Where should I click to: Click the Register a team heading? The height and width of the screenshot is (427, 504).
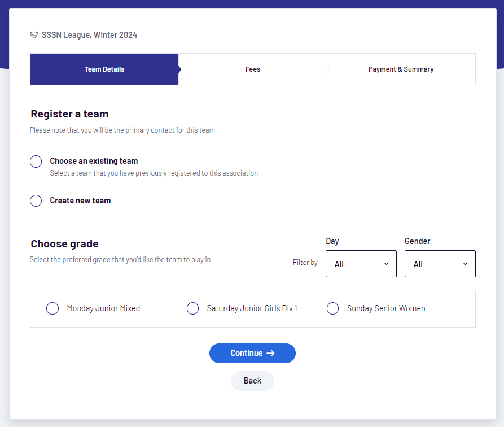click(69, 114)
